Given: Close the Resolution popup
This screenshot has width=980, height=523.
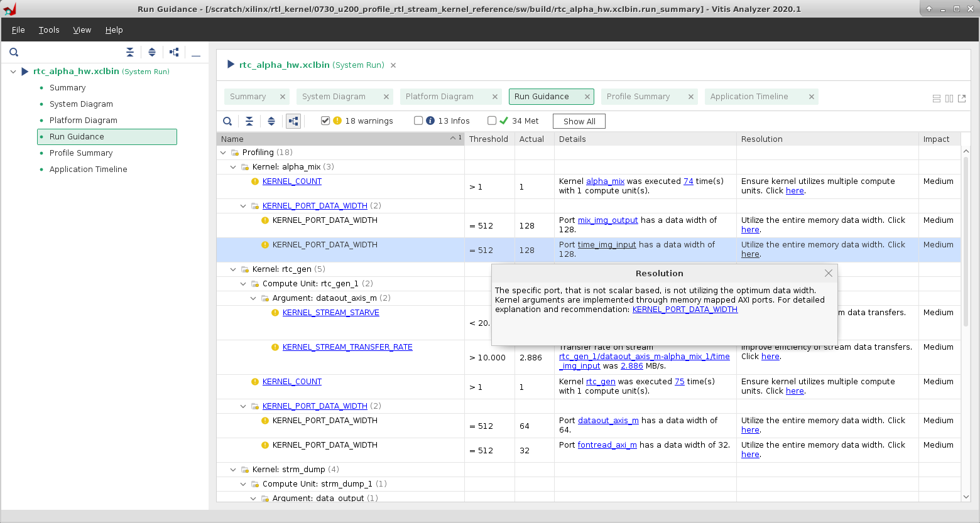Looking at the screenshot, I should click(828, 273).
